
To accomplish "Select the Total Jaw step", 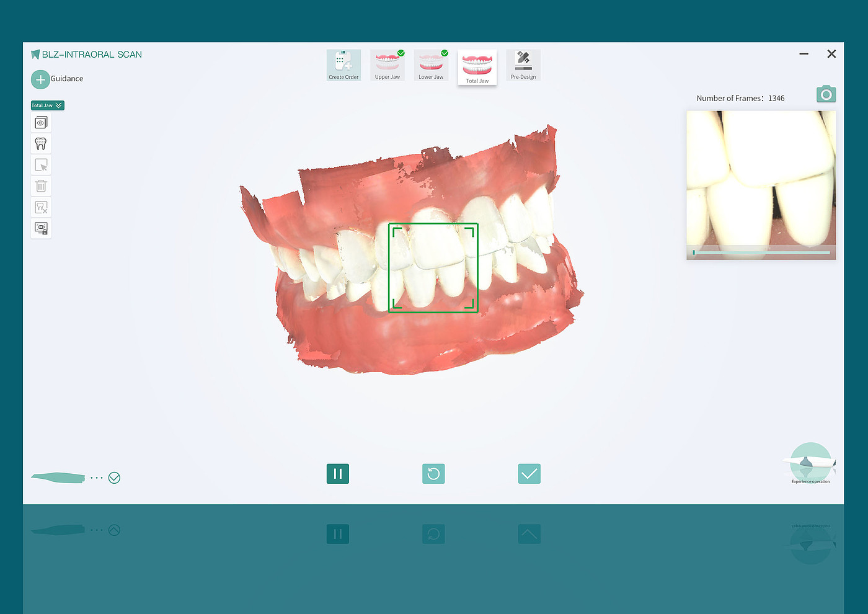I will point(477,68).
